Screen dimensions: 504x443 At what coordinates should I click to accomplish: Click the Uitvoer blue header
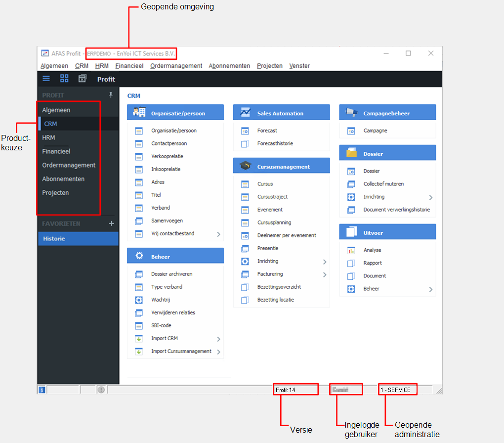(387, 231)
